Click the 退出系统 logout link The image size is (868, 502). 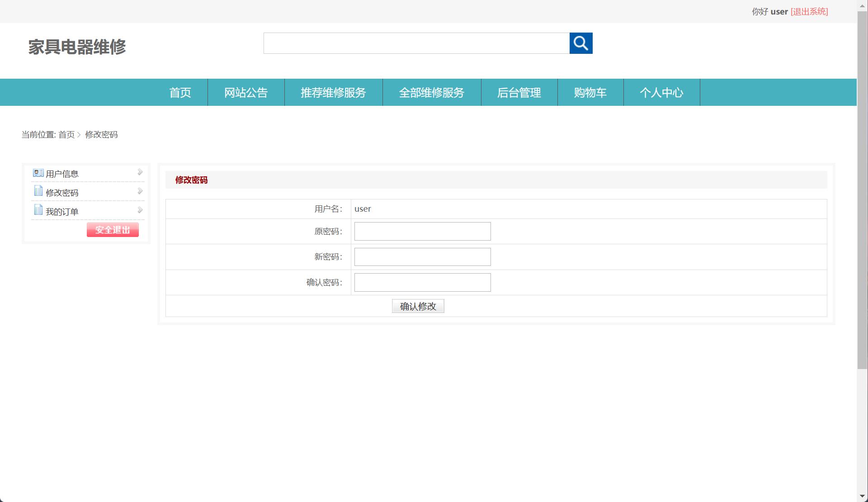(x=809, y=11)
